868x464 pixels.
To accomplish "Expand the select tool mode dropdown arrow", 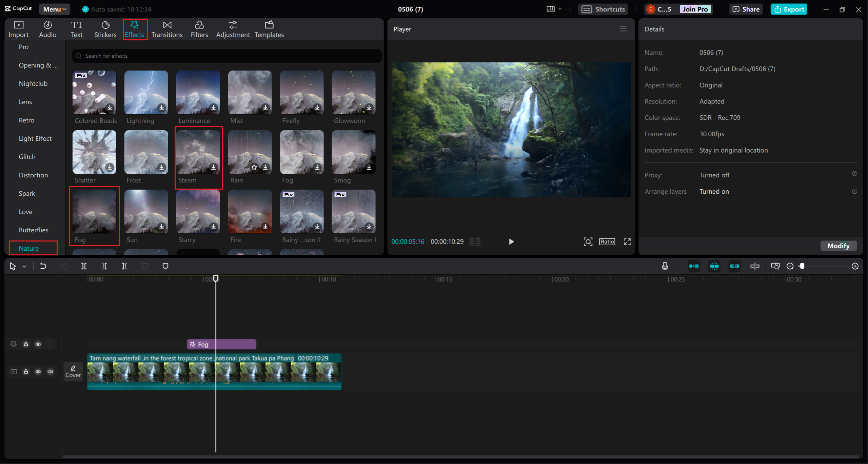I will tap(24, 267).
